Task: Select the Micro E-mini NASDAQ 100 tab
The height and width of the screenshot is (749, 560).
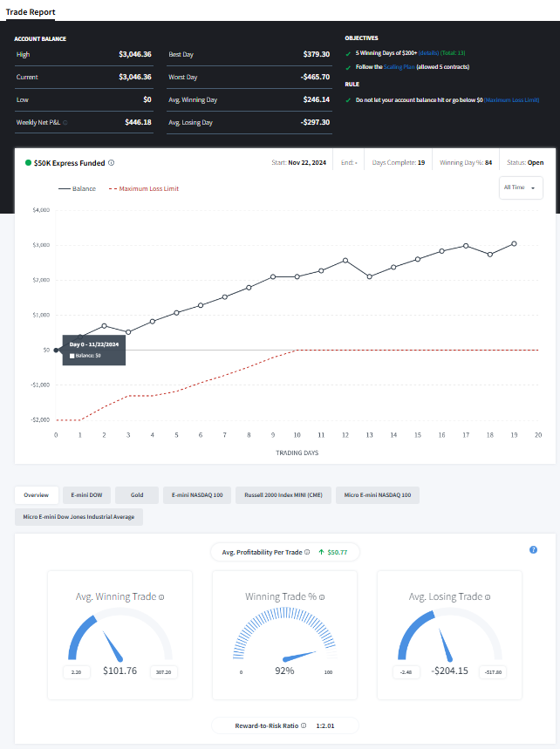Action: (378, 495)
